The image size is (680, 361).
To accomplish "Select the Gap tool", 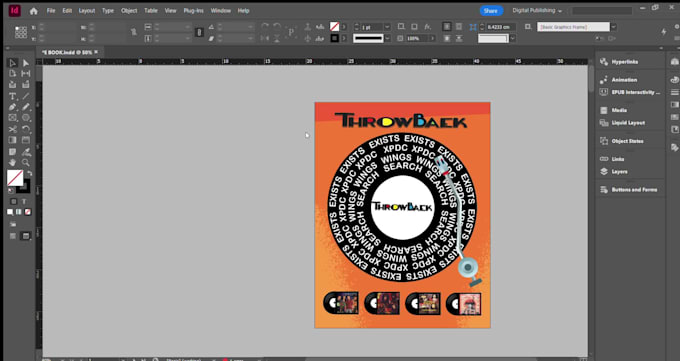I will coord(26,74).
